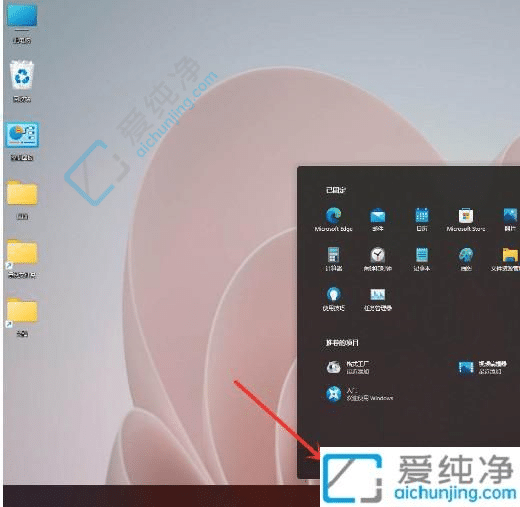520x507 pixels.
Task: Open Microsoft Edge from pinned apps
Action: pyautogui.click(x=333, y=219)
